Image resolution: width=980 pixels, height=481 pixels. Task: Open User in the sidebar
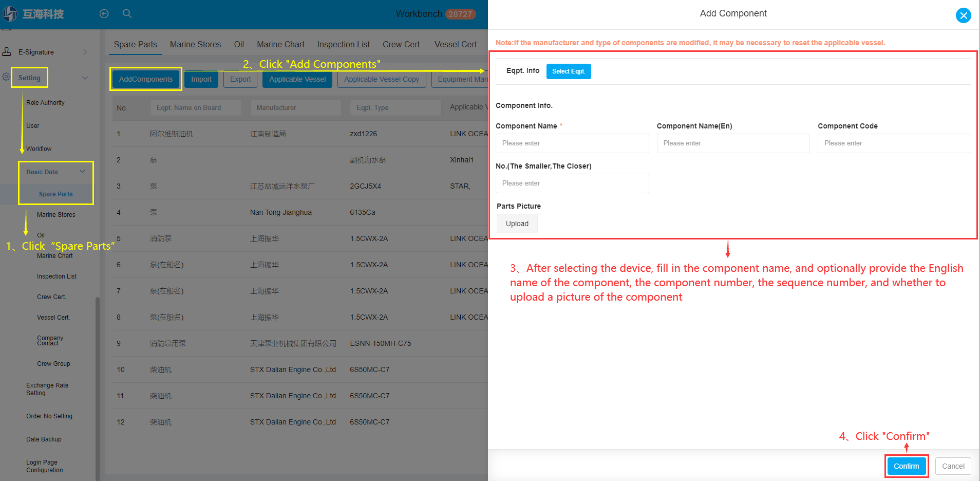click(33, 126)
